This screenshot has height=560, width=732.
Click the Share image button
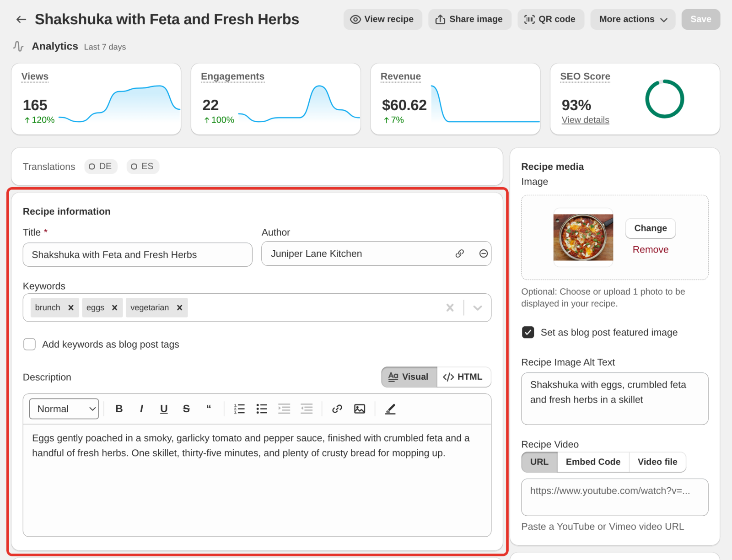coord(469,19)
